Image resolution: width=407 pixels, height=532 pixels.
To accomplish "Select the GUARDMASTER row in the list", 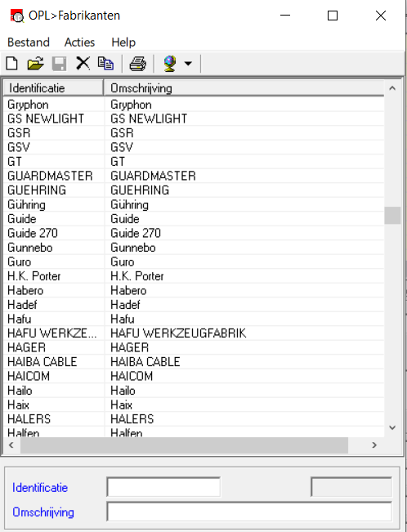I will point(194,176).
